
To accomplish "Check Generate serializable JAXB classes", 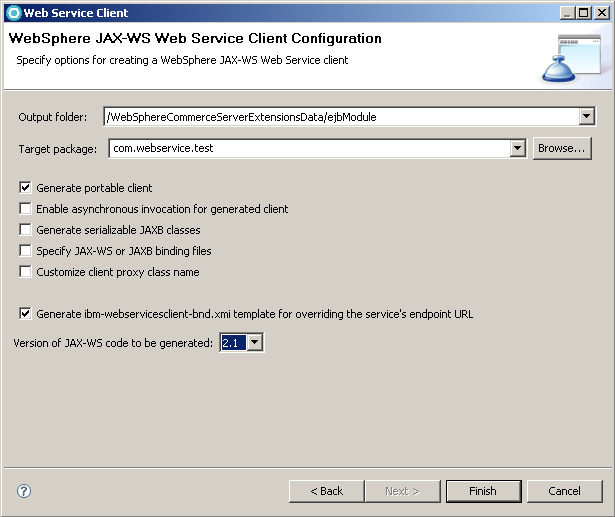I will [25, 230].
